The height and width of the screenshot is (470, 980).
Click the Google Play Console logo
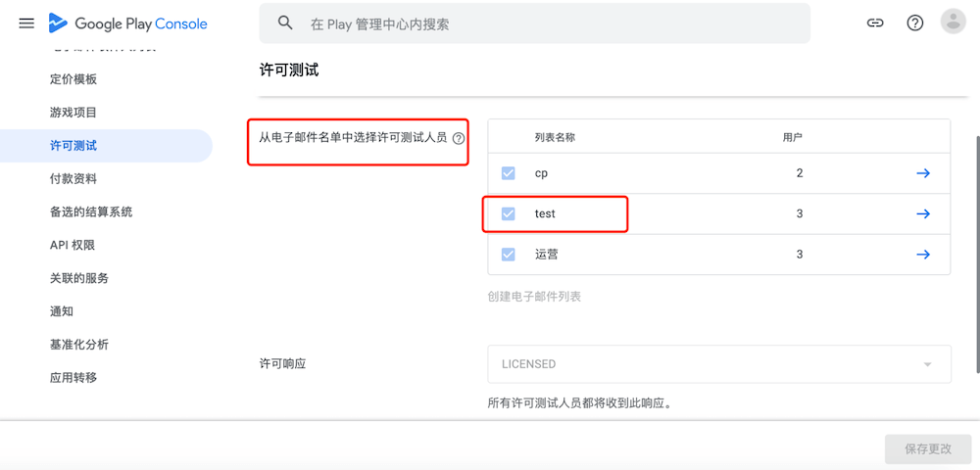(127, 23)
